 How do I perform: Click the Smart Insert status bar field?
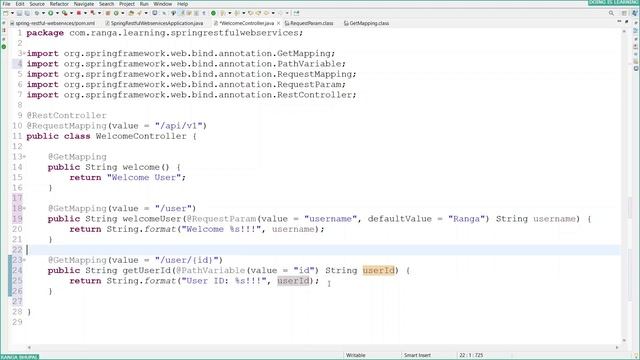point(417,356)
